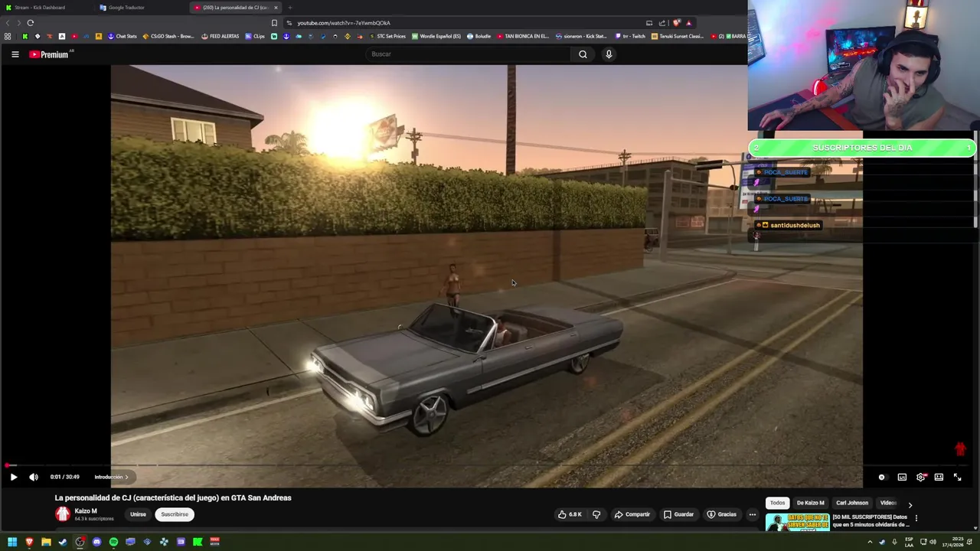Open taskbar volume control
980x551 pixels.
(933, 542)
